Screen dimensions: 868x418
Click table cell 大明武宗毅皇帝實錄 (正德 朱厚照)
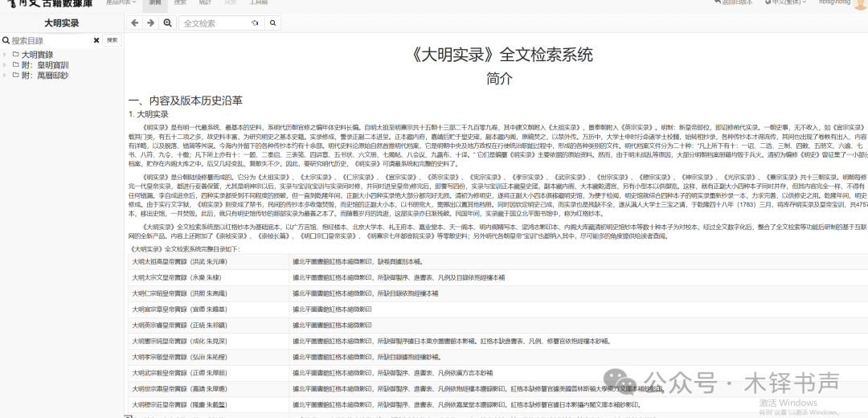209,373
